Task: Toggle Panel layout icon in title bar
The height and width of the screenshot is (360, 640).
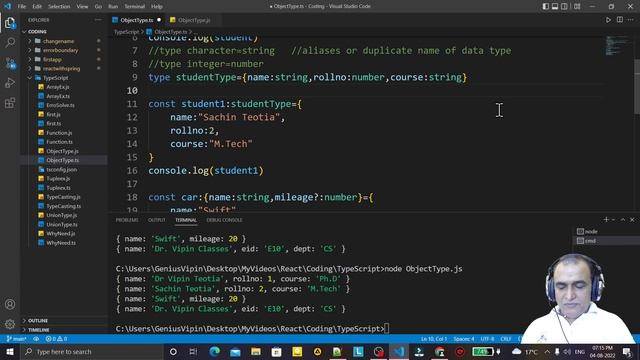Action: 555,6
